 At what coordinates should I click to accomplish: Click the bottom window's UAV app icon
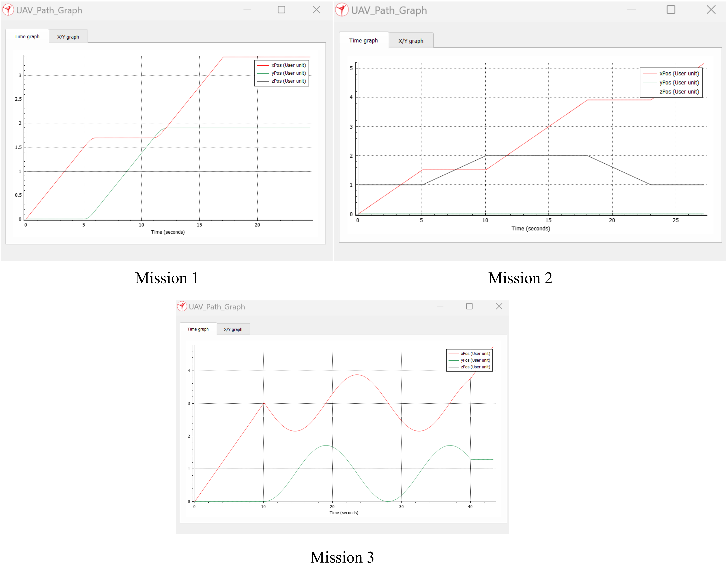tap(182, 306)
